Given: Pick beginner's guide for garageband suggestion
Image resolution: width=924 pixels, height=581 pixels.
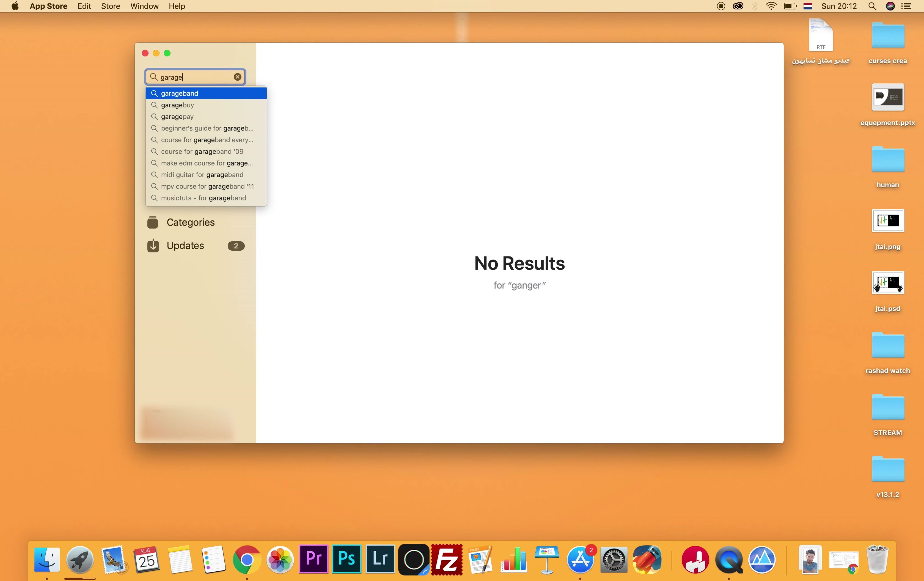Looking at the screenshot, I should 206,128.
